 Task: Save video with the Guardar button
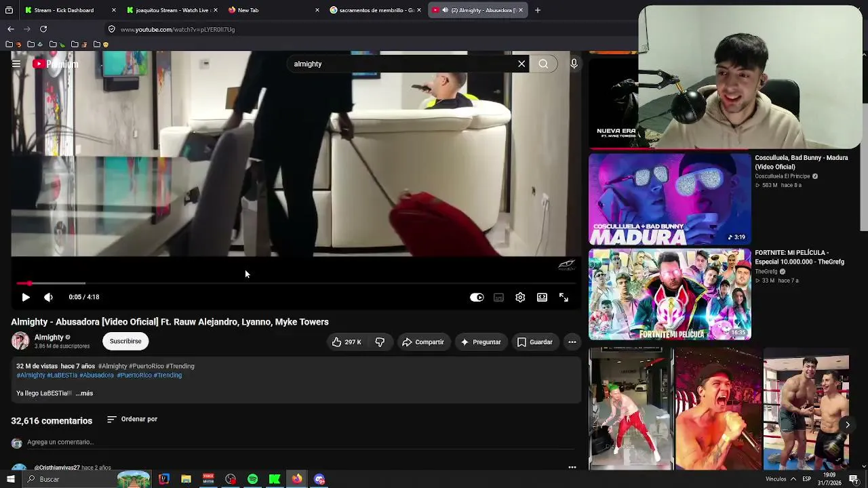click(534, 342)
